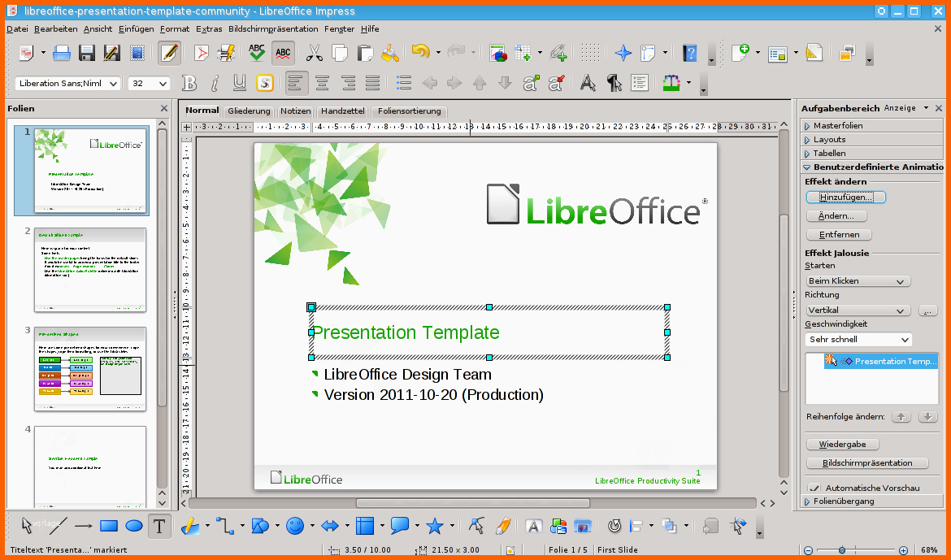The height and width of the screenshot is (560, 951).
Task: Toggle the display grid icon
Action: 590,54
